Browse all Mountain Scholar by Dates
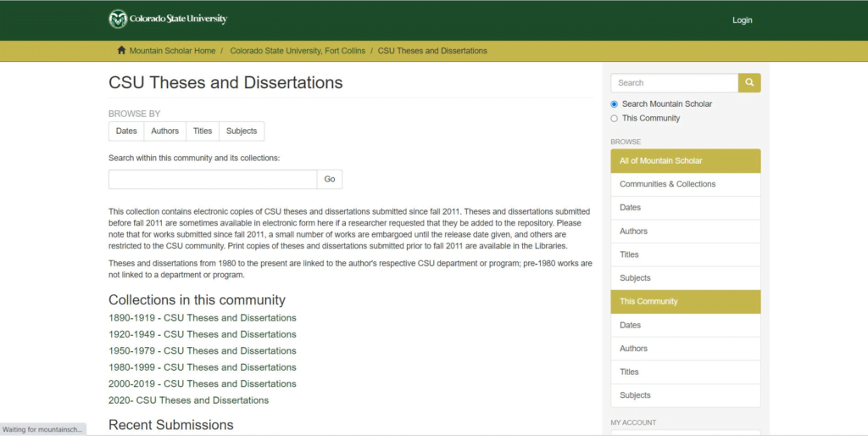 click(685, 208)
